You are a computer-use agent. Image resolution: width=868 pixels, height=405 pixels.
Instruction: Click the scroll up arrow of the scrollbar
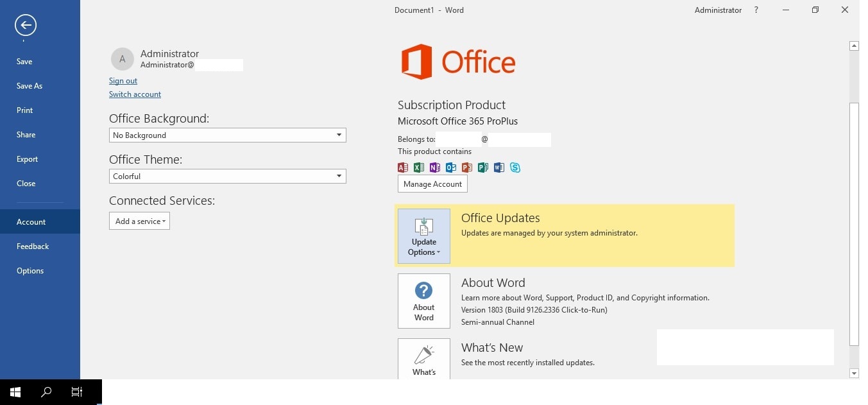pyautogui.click(x=854, y=46)
